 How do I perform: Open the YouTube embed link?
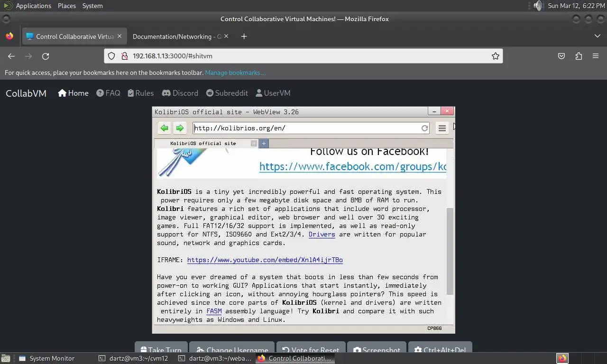[x=265, y=260]
